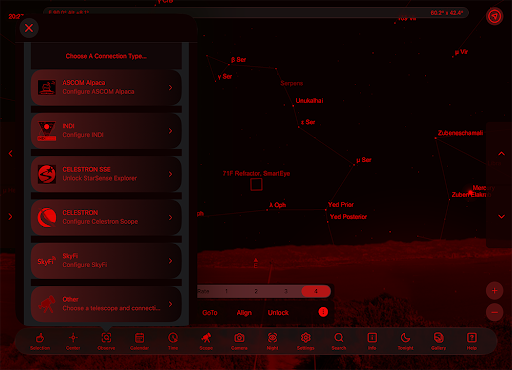Click the Yed Prior star label
This screenshot has height=370, width=512.
point(341,205)
